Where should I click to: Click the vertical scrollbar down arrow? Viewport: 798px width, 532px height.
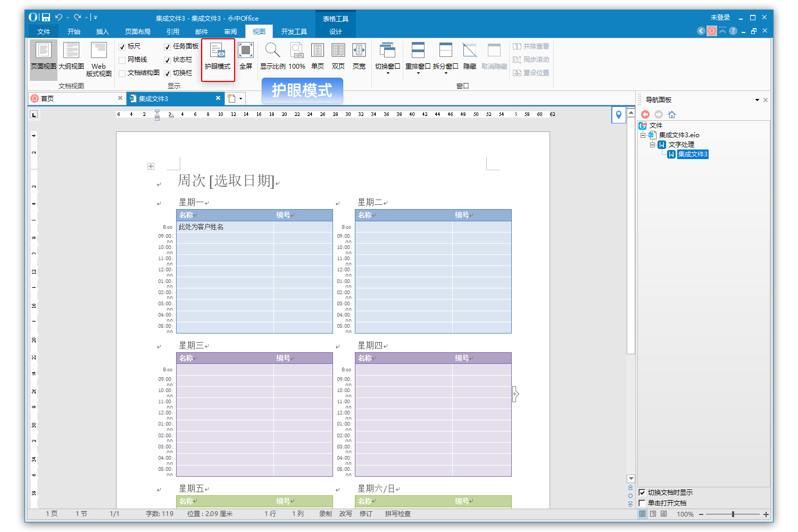pos(631,478)
